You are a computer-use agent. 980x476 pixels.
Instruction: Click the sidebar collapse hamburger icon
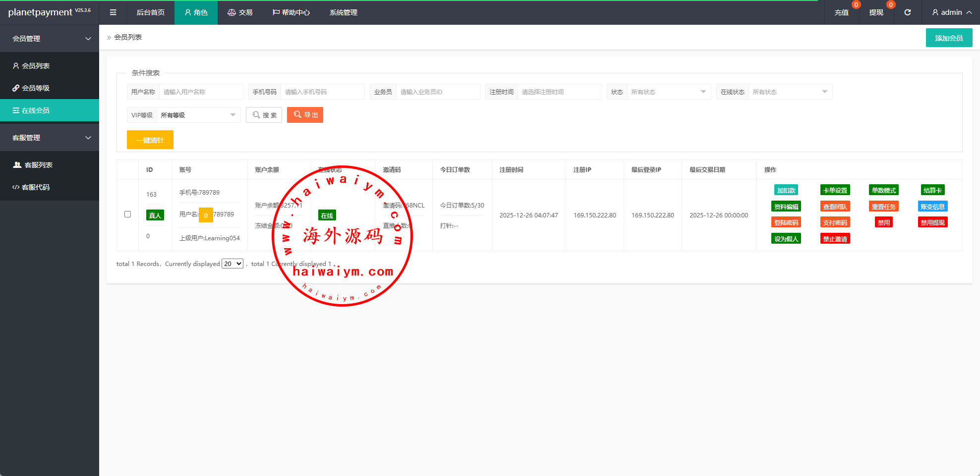(x=113, y=12)
